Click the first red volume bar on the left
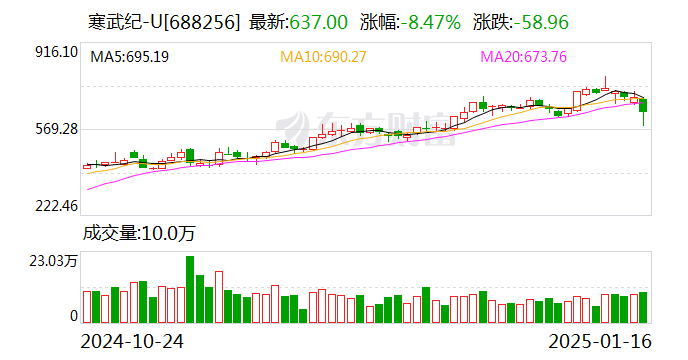The image size is (688, 360). pos(87,307)
